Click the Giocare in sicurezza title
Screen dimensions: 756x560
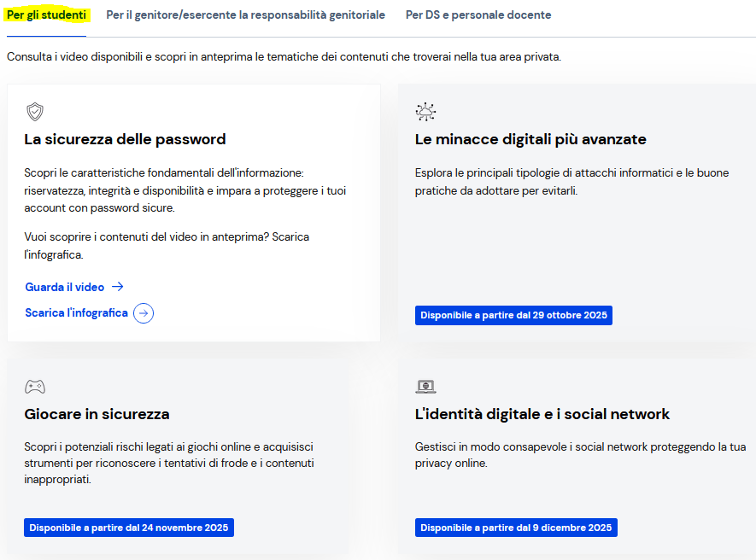click(97, 414)
